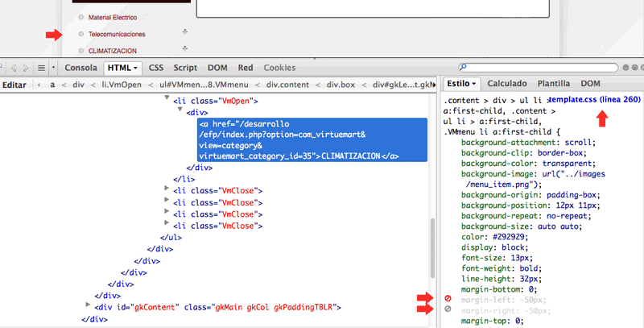
Task: Show the command line list icon
Action: (x=42, y=68)
